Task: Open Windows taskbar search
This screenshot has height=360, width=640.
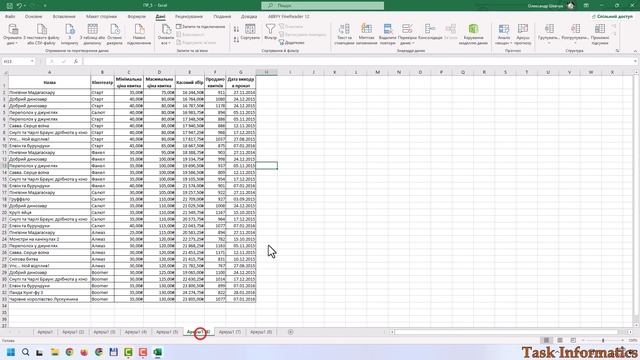Action: pyautogui.click(x=25, y=352)
